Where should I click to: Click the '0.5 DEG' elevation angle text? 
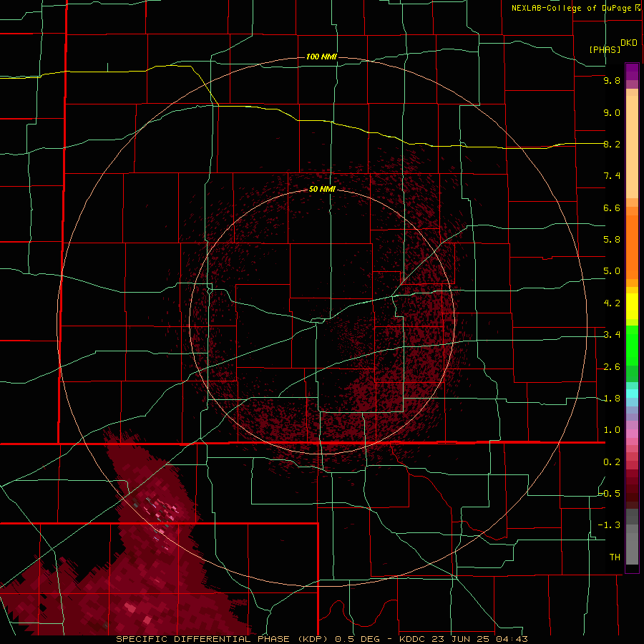point(358,639)
